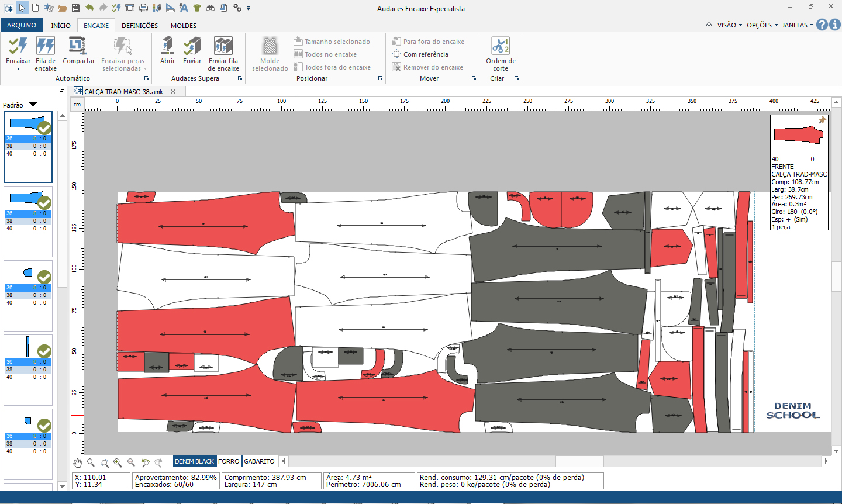Click the Aproveitamento 82.99% status field
842x504 pixels.
pos(176,481)
